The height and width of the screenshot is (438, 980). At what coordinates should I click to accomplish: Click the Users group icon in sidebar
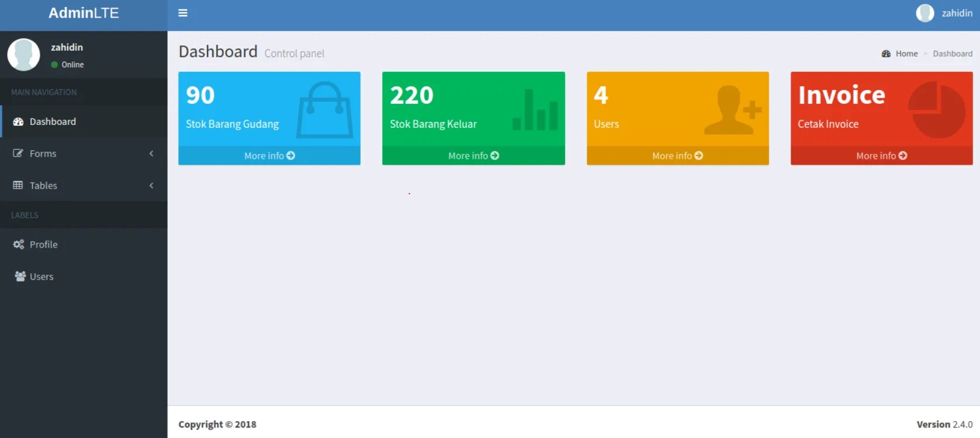click(x=20, y=276)
